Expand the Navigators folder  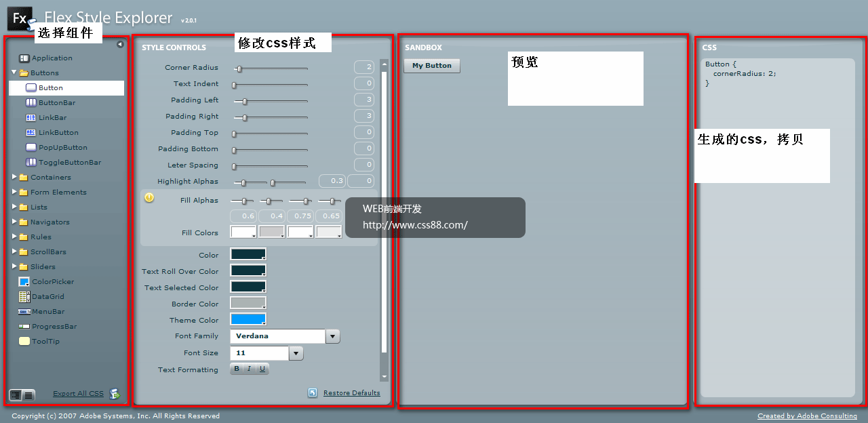(x=14, y=222)
